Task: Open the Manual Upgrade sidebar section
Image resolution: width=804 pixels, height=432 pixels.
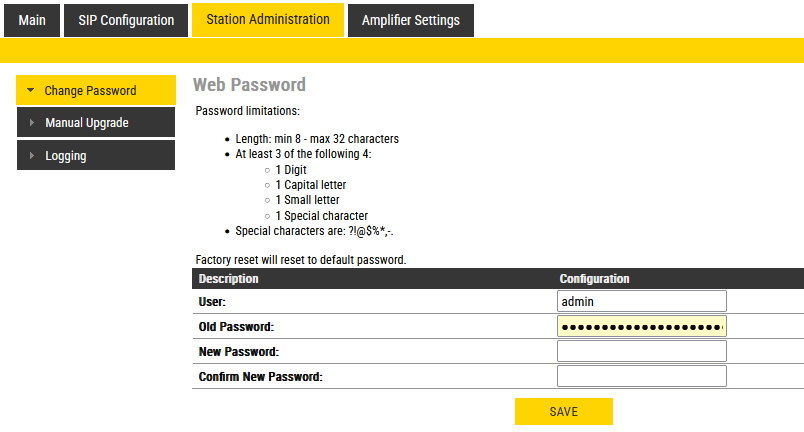Action: (87, 123)
